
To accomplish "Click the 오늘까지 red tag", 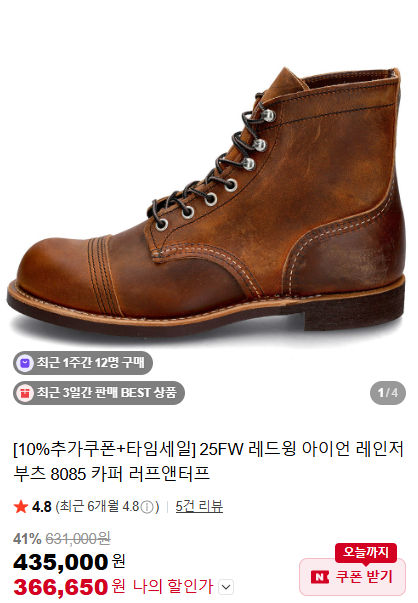I will [366, 552].
